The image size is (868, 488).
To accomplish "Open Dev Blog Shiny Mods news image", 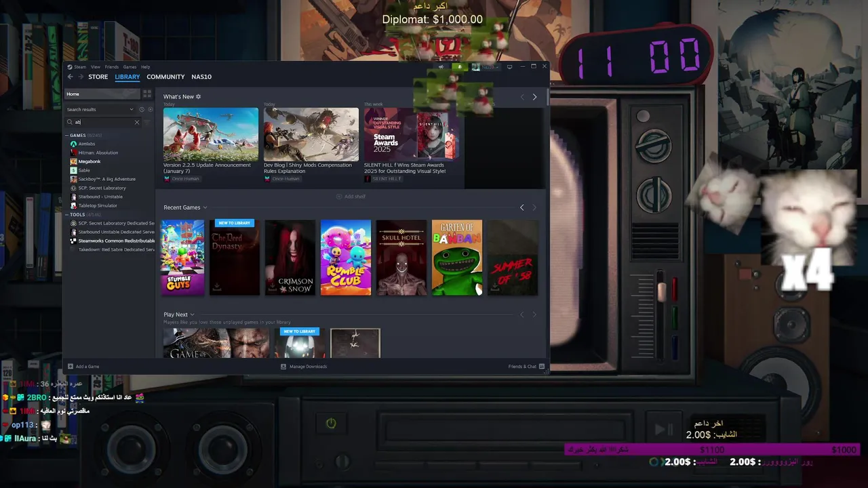I will point(311,134).
